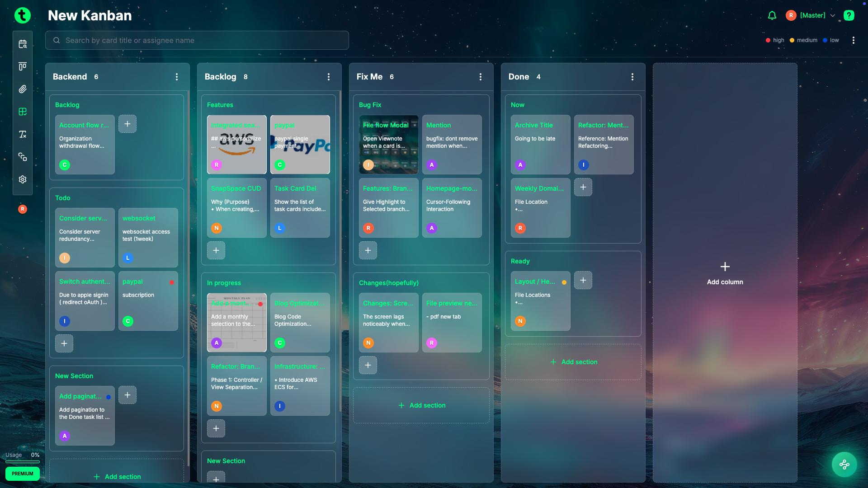Screen dimensions: 868x488
Task: Toggle the high priority filter
Action: click(x=775, y=40)
